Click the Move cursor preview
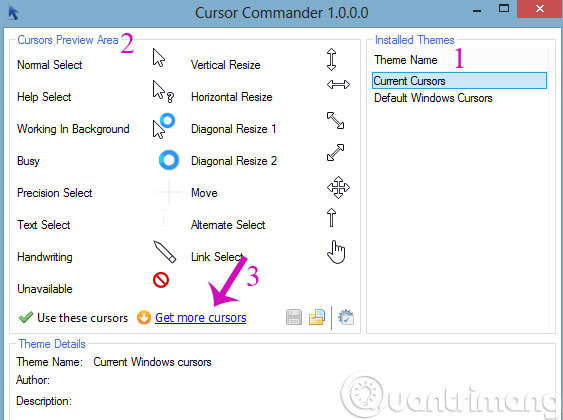The width and height of the screenshot is (563, 420). tap(338, 187)
